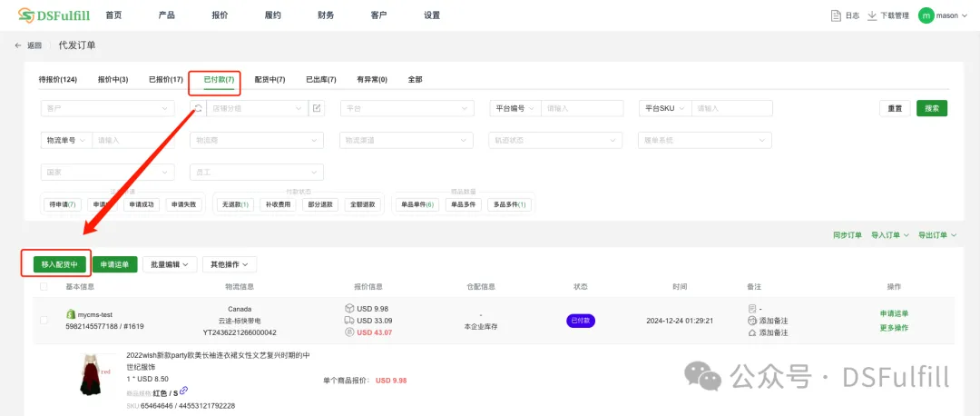The height and width of the screenshot is (416, 980).
Task: Expand the 批量编辑 dropdown
Action: pos(171,264)
